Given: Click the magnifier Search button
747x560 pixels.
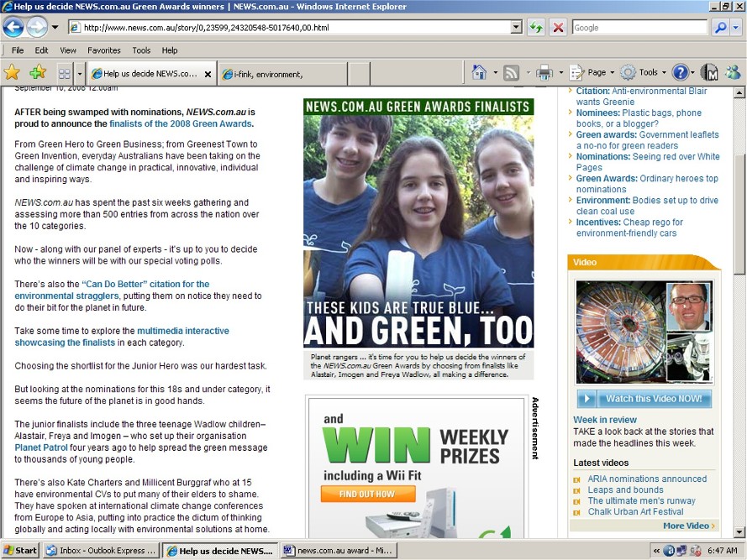Looking at the screenshot, I should tap(720, 28).
